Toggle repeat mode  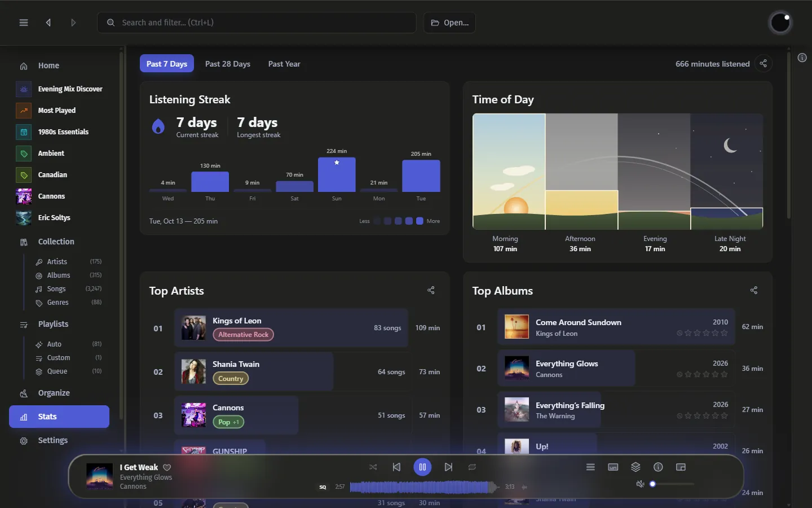click(x=472, y=467)
